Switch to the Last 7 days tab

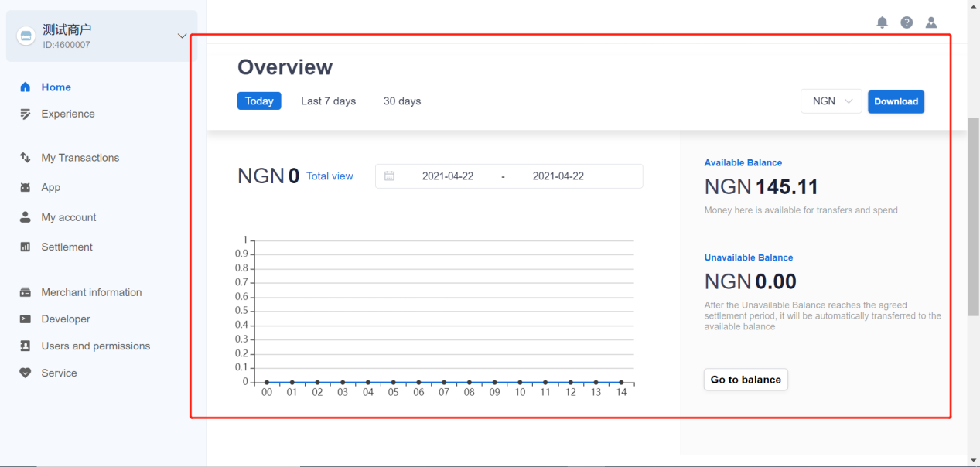[328, 101]
